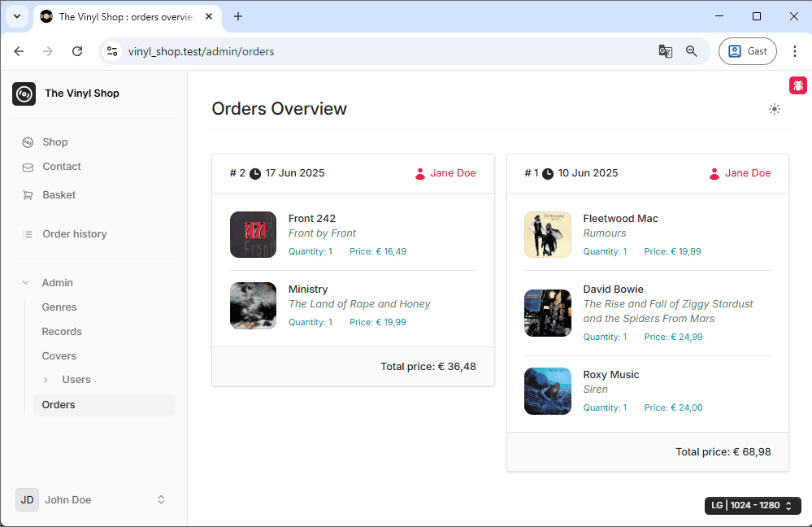This screenshot has height=527, width=812.
Task: Click the Ministry album cover
Action: coord(254,306)
